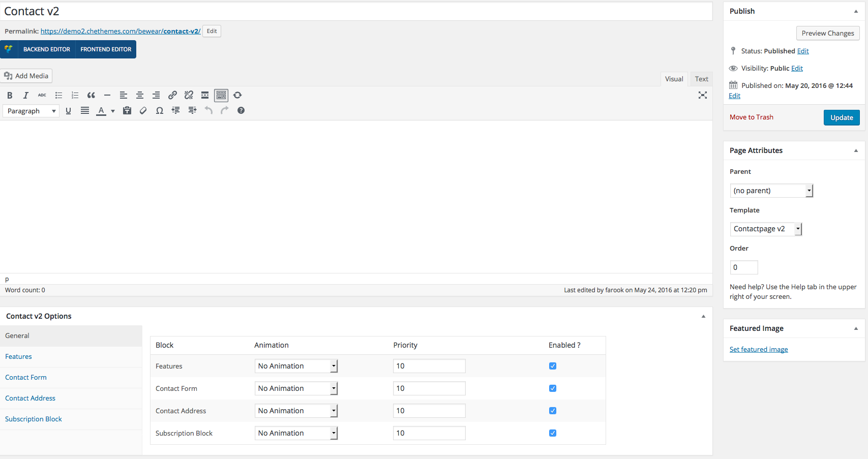Viewport: 868px width, 459px height.
Task: Justify the text alignment
Action: (85, 110)
